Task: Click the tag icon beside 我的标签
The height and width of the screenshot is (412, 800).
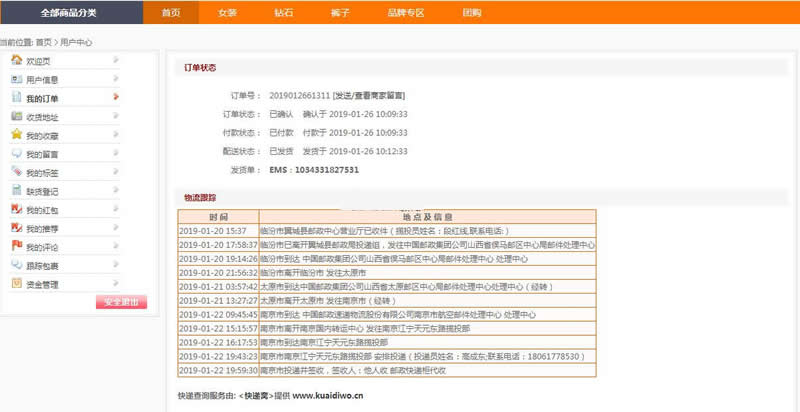Action: click(x=16, y=172)
